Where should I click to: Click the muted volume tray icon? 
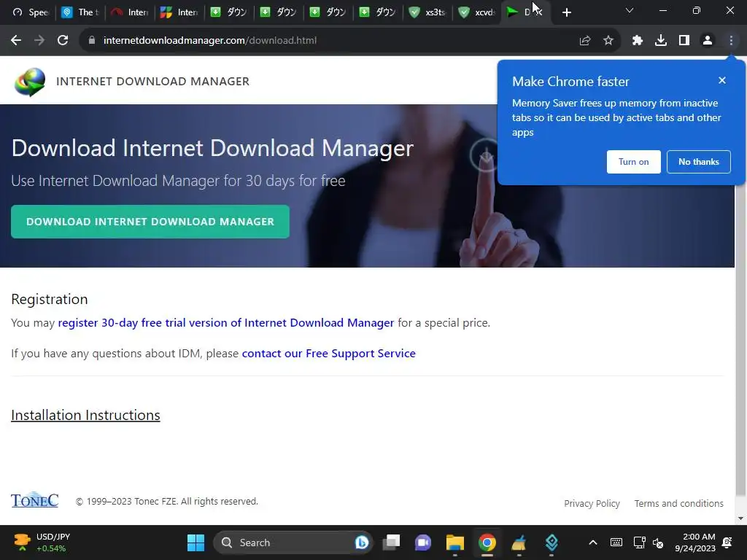658,542
